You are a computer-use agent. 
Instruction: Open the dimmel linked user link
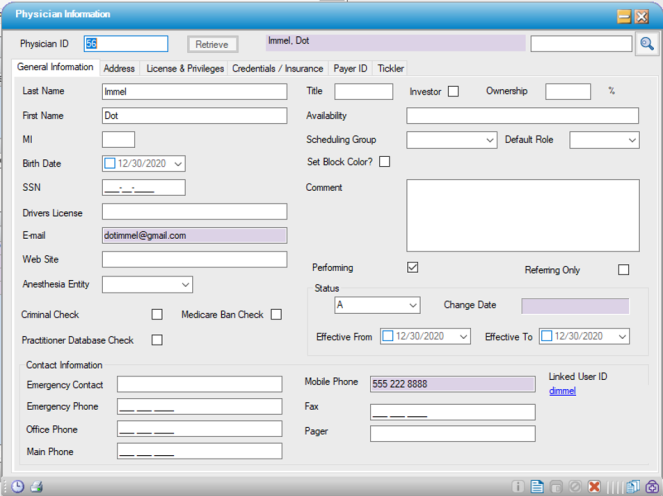pos(562,391)
